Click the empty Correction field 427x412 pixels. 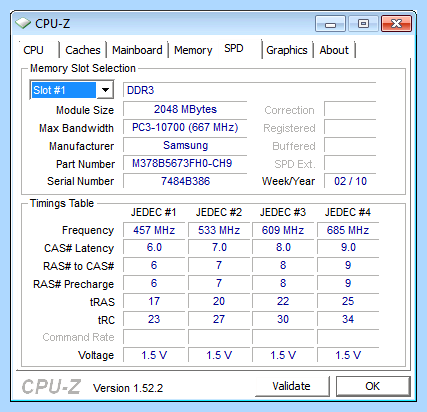(x=350, y=109)
